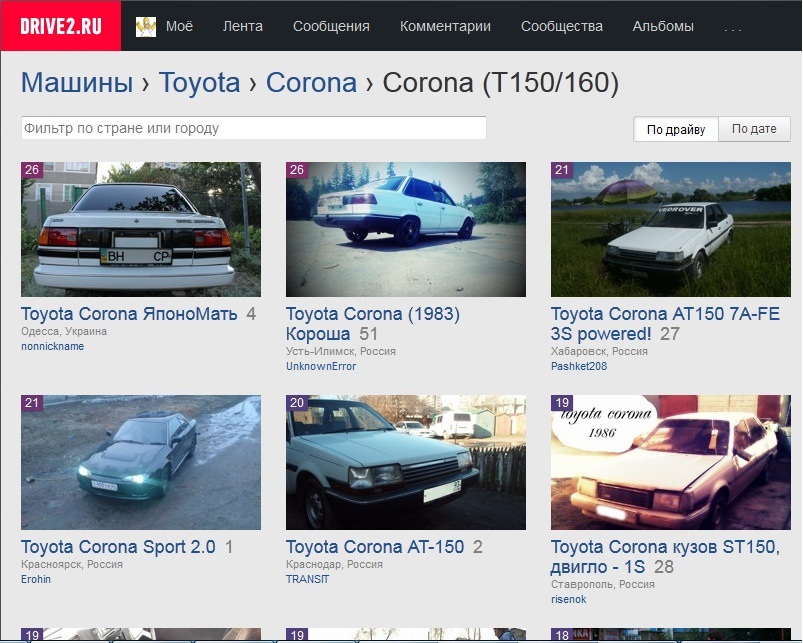Open the Моё menu item

click(179, 26)
